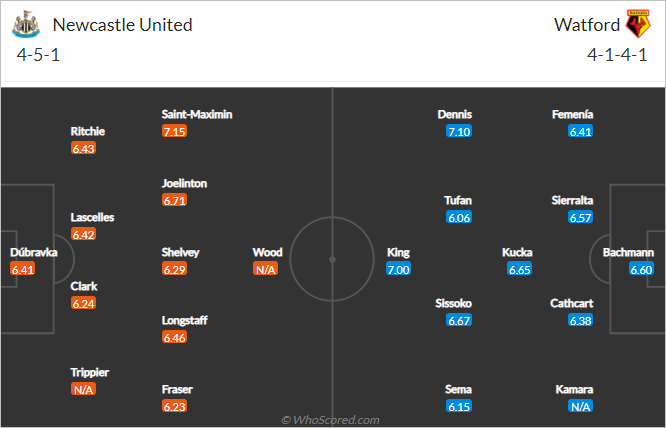The width and height of the screenshot is (666, 428).
Task: Click the Newcastle United club crest
Action: [26, 24]
